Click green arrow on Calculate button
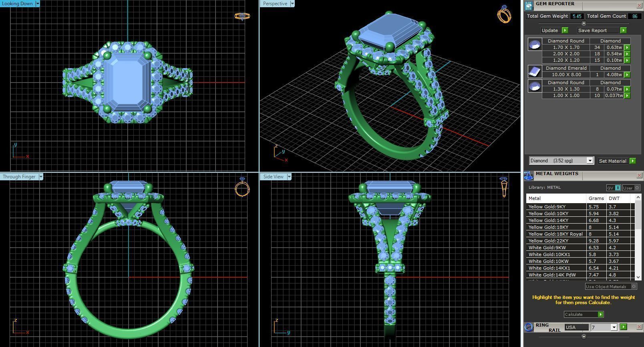The height and width of the screenshot is (347, 644). click(x=600, y=314)
